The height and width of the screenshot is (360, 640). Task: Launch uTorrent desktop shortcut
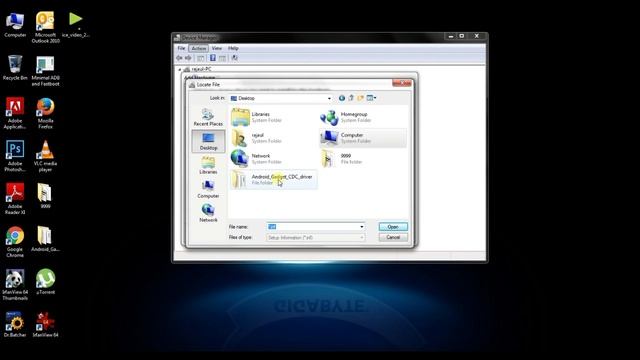pos(45,282)
